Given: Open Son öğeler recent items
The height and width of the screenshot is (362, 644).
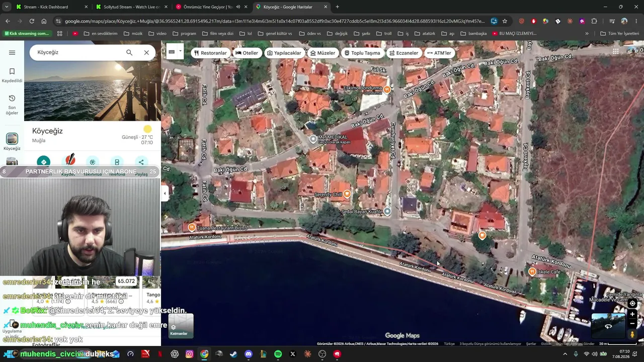Looking at the screenshot, I should (12, 105).
